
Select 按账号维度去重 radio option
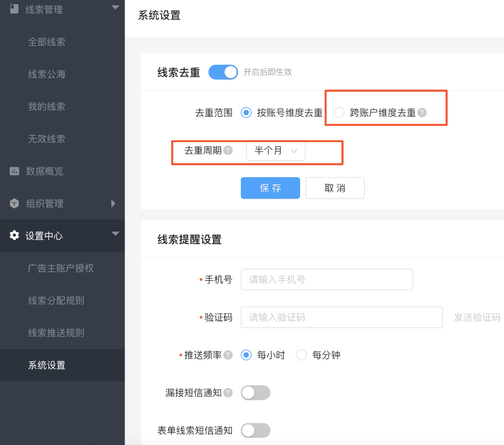tap(246, 112)
